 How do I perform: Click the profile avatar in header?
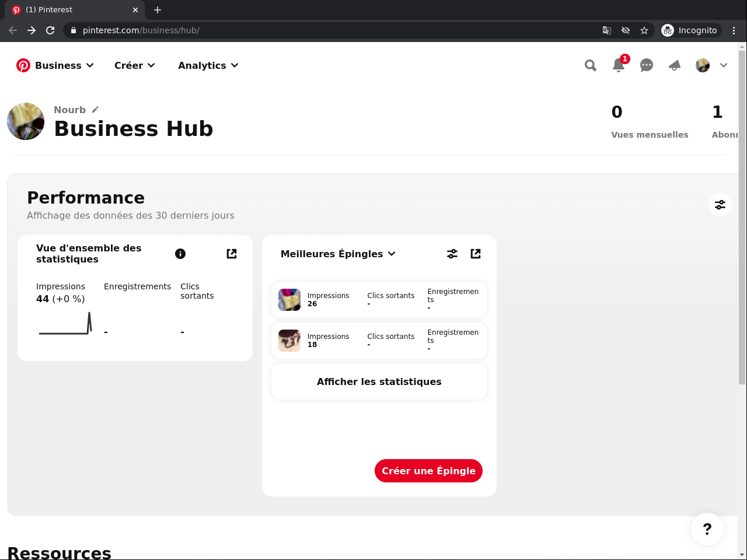pyautogui.click(x=703, y=65)
